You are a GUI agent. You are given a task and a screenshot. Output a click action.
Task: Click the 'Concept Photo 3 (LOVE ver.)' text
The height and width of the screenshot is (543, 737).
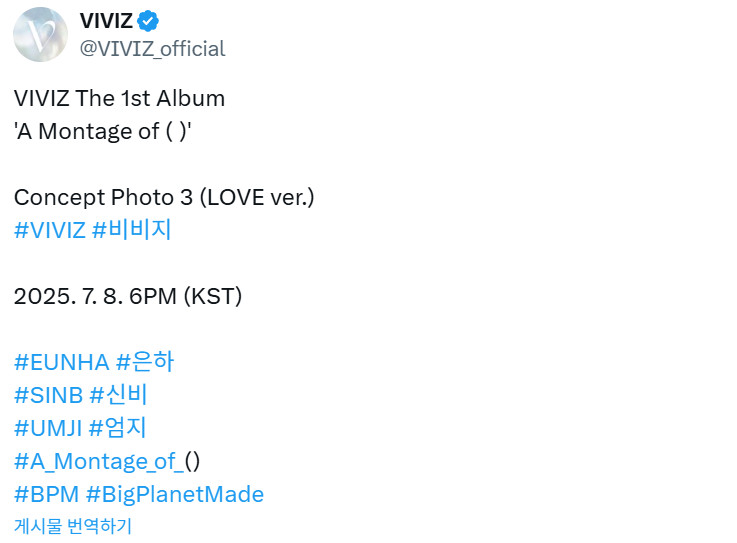pos(164,197)
